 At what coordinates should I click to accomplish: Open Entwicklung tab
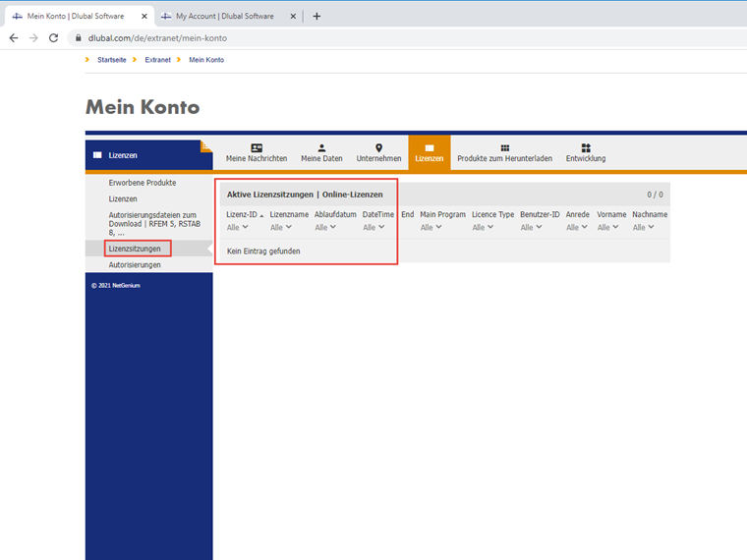coord(586,153)
